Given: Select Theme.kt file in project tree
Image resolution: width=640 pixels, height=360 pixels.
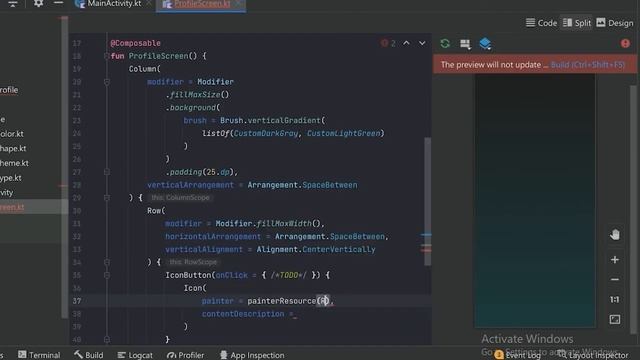Looking at the screenshot, I should point(14,163).
